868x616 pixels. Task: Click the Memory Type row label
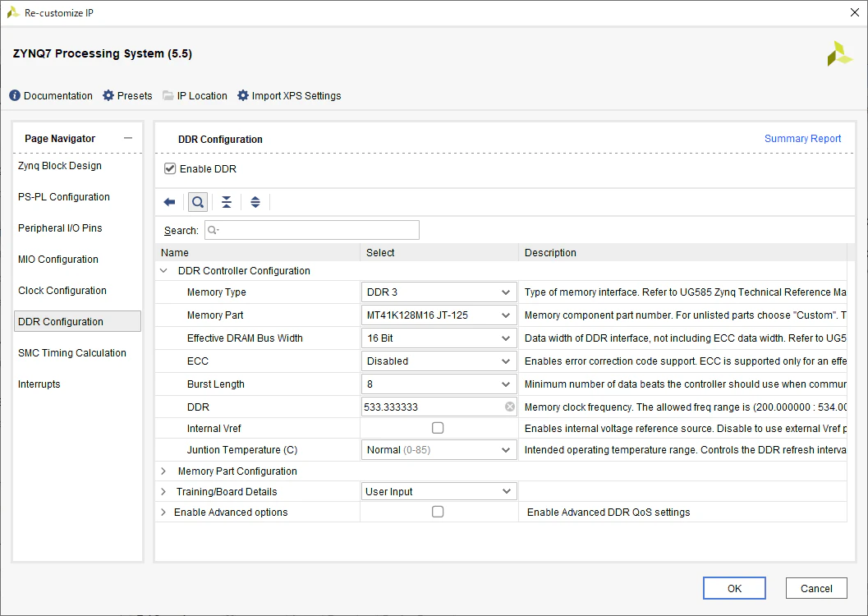[x=217, y=292]
